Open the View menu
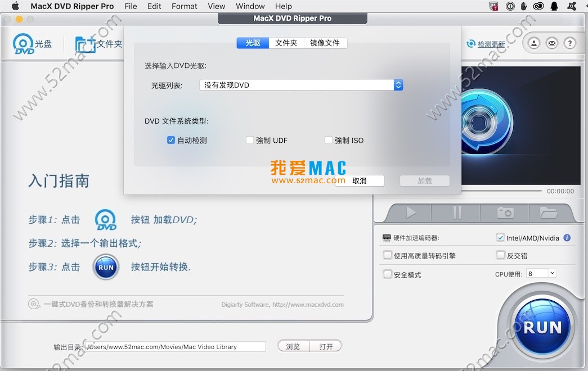 point(217,6)
